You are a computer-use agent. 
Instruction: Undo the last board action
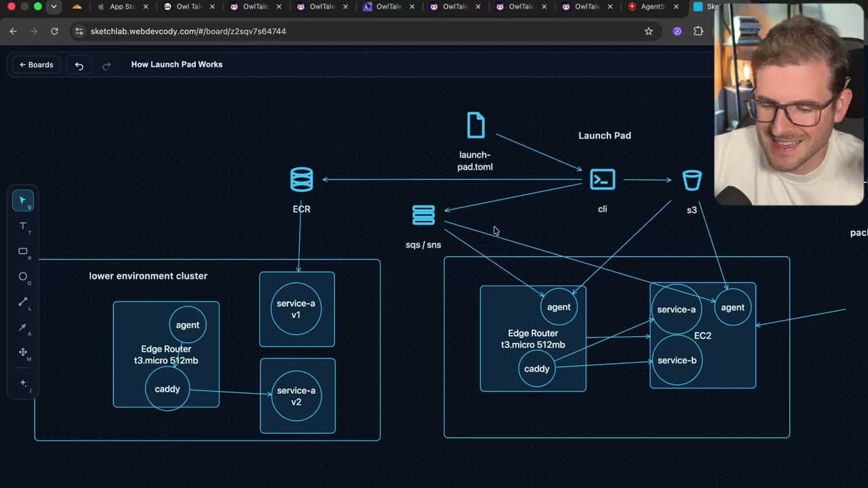[x=79, y=65]
